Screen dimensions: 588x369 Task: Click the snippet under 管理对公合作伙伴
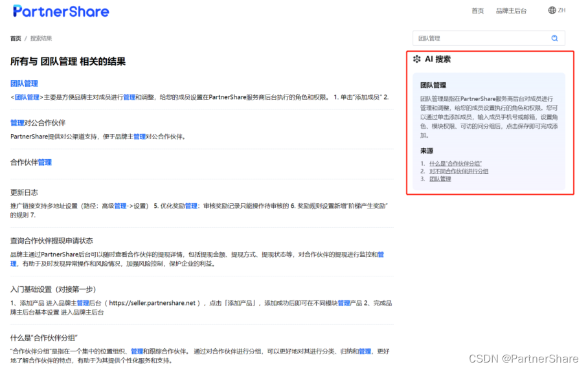click(98, 137)
